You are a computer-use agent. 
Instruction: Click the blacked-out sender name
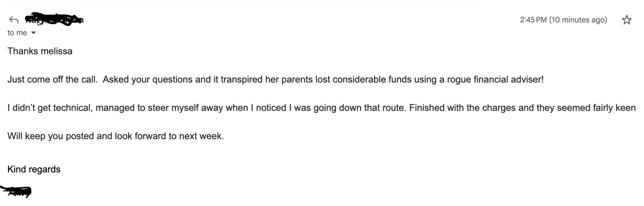point(54,20)
